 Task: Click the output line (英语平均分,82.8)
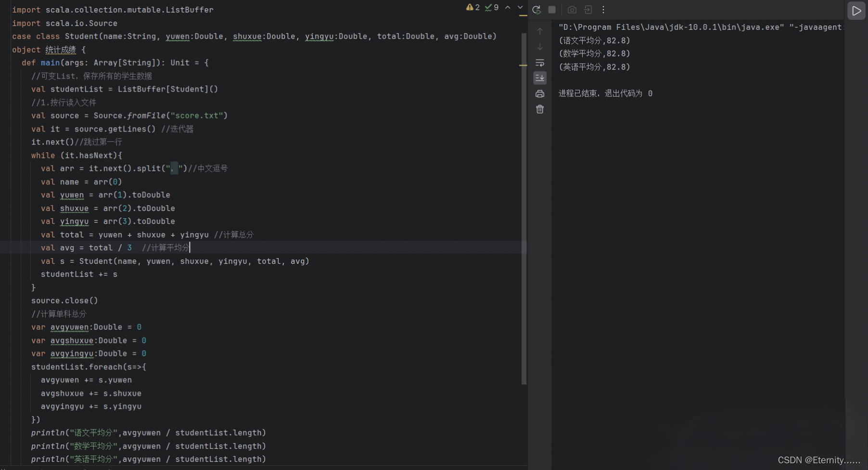pos(594,67)
